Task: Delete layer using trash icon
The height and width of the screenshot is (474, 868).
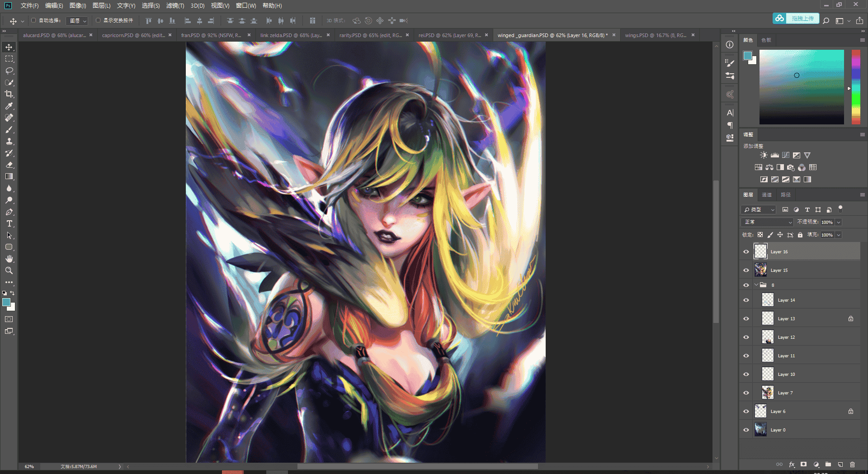Action: click(x=852, y=465)
